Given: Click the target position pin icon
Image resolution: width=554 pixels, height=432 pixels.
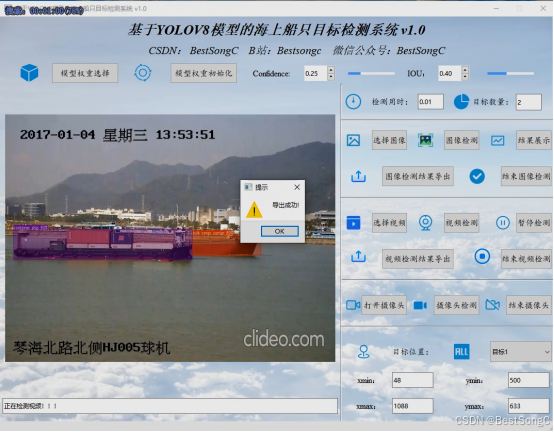Looking at the screenshot, I should 364,352.
